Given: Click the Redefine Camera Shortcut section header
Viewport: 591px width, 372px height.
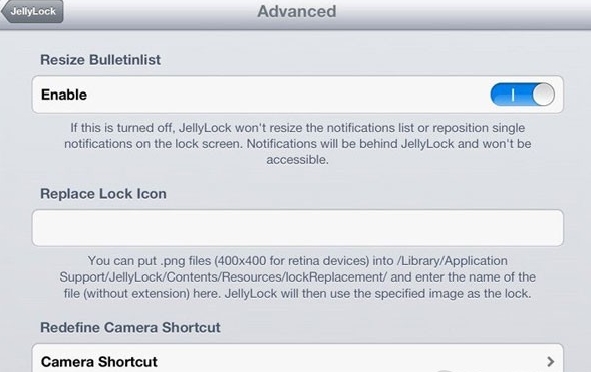Looking at the screenshot, I should (130, 327).
